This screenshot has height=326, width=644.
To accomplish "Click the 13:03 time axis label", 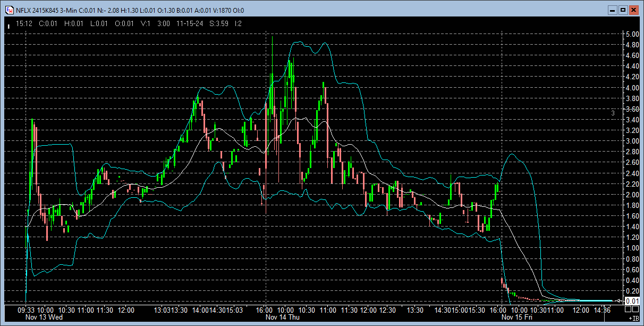I will pos(163,310).
